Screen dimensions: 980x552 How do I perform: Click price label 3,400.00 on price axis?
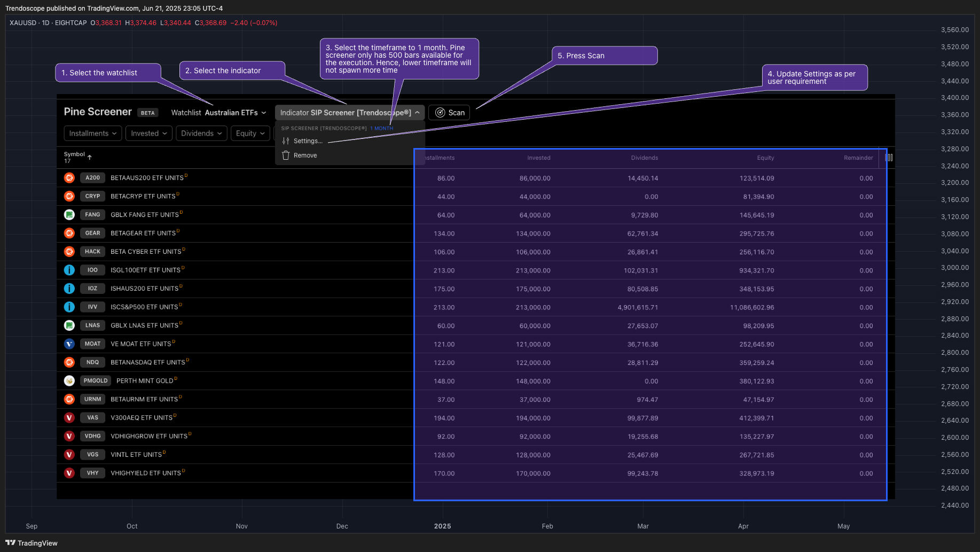(x=955, y=98)
